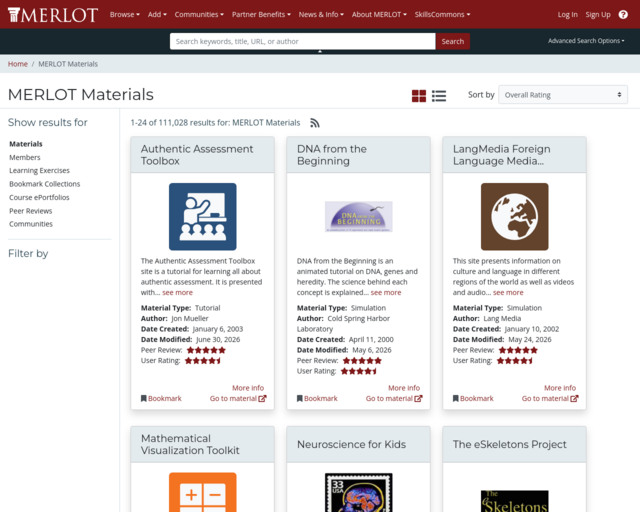Click Peer Review stars for LangMedia
Viewport: 640px width, 512px height.
pos(518,350)
